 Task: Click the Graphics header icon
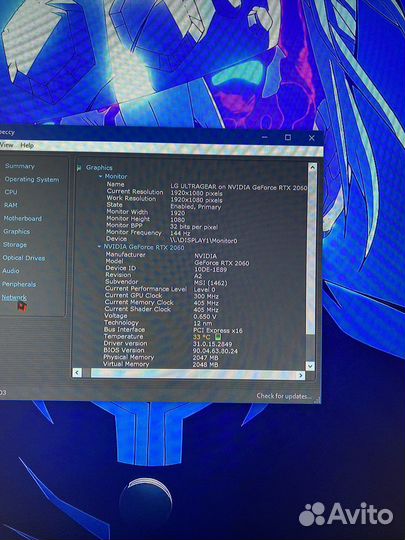point(79,168)
